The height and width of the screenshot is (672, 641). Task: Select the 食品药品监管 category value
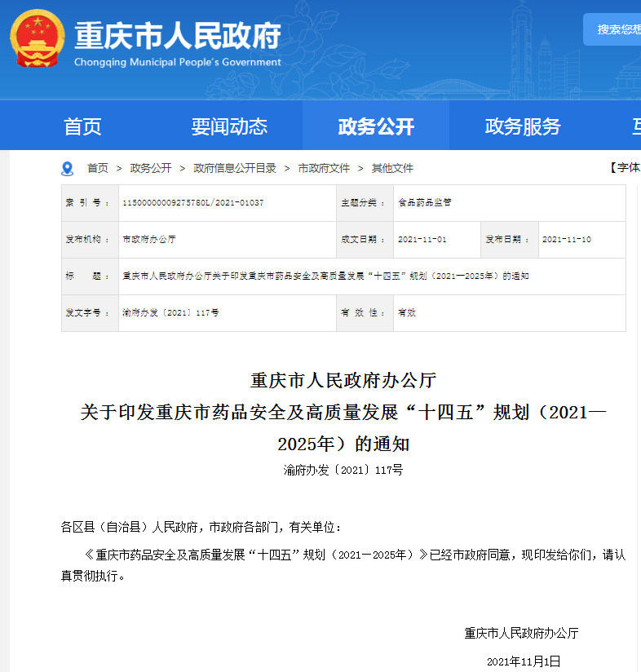425,203
